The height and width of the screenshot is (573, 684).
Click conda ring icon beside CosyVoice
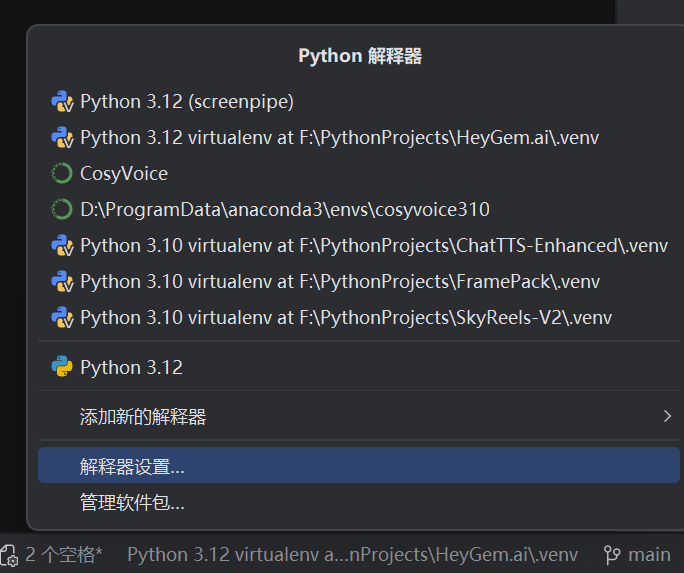(62, 174)
